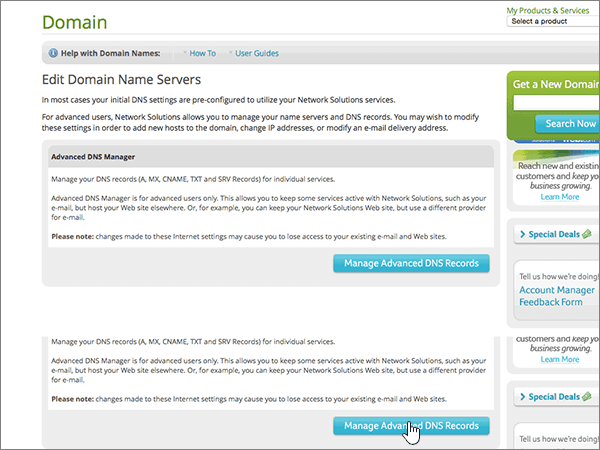Open the Select a product dropdown
Image resolution: width=600 pixels, height=450 pixels.
[x=553, y=21]
